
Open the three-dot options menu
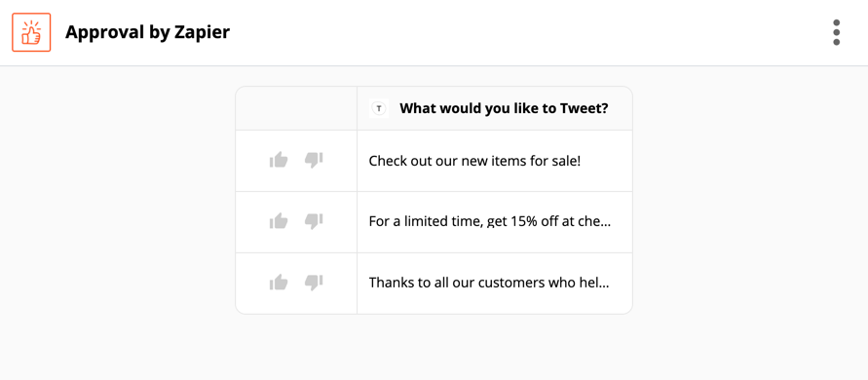tap(837, 33)
